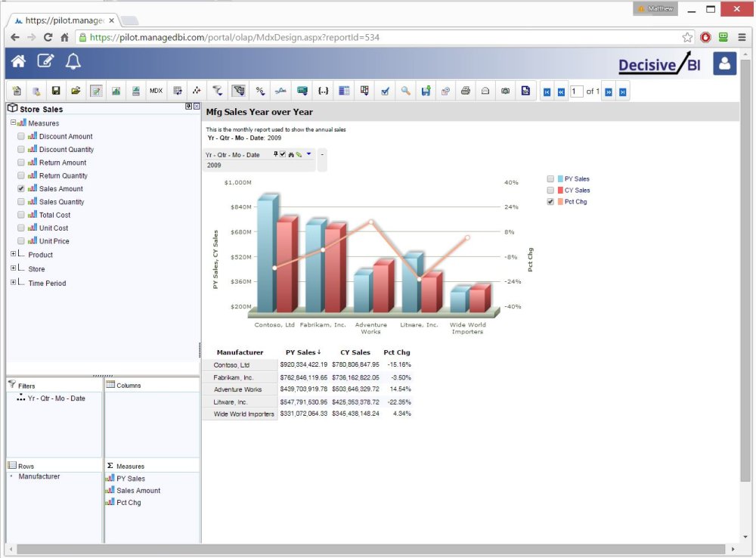Select the filter funnel toolbar icon
This screenshot has height=558, width=756.
[217, 90]
